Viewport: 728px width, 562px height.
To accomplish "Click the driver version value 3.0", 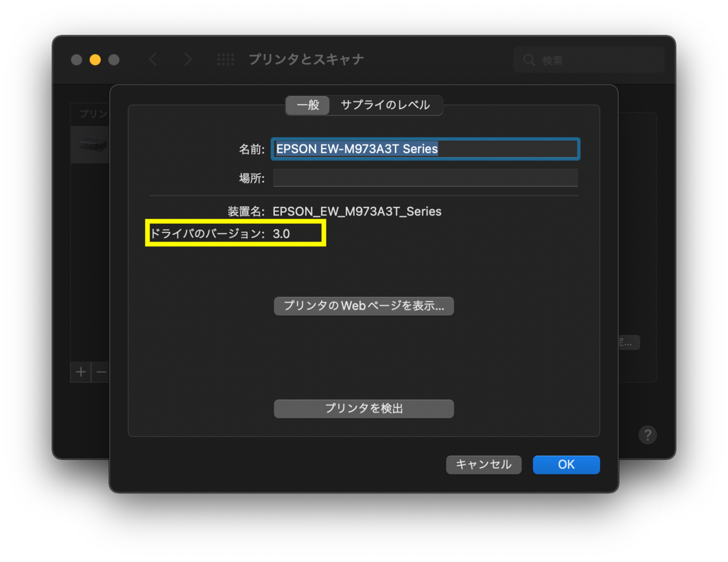I will click(281, 233).
